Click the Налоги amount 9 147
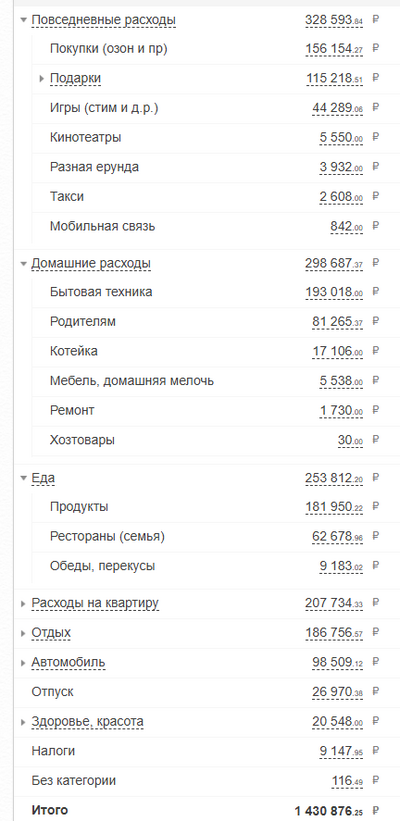The image size is (400, 821). click(x=341, y=751)
